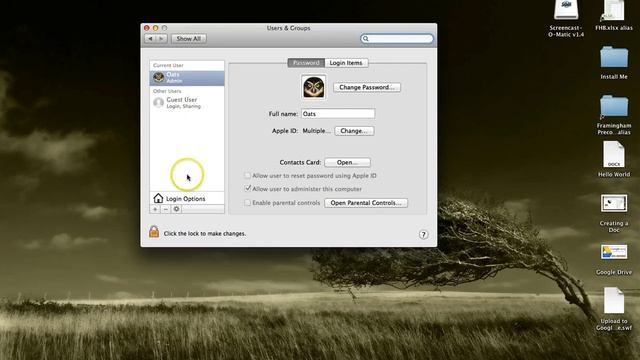Open the gear action menu under user list

(176, 209)
